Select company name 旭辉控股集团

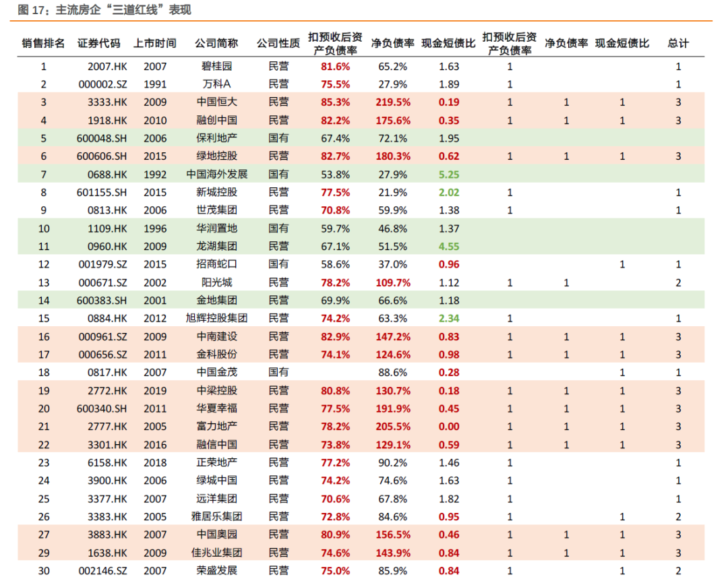tap(217, 318)
